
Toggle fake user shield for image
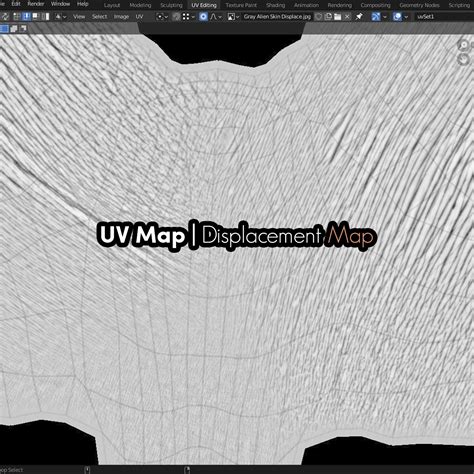pos(319,16)
